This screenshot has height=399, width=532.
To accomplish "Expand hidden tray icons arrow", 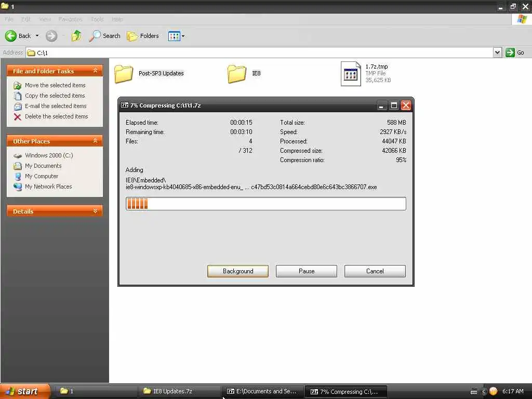I will point(484,392).
